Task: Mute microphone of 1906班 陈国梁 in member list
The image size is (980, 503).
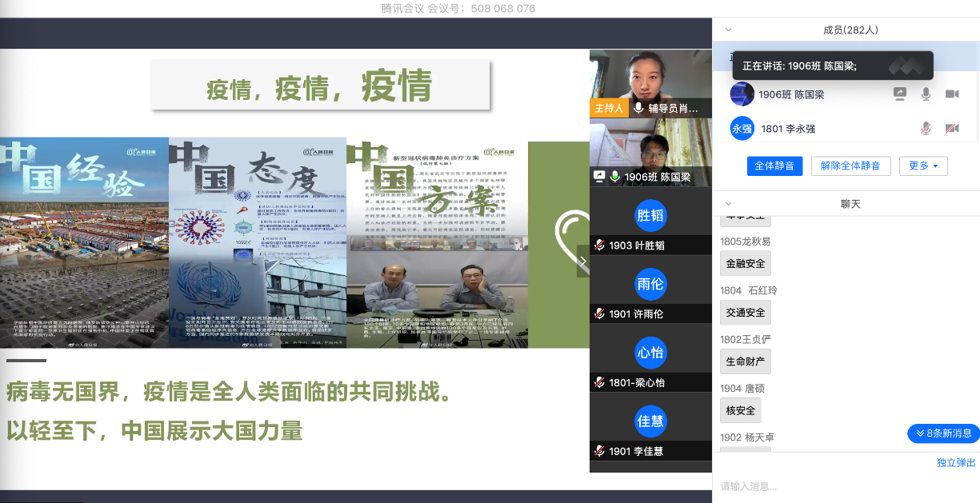Action: pyautogui.click(x=926, y=94)
